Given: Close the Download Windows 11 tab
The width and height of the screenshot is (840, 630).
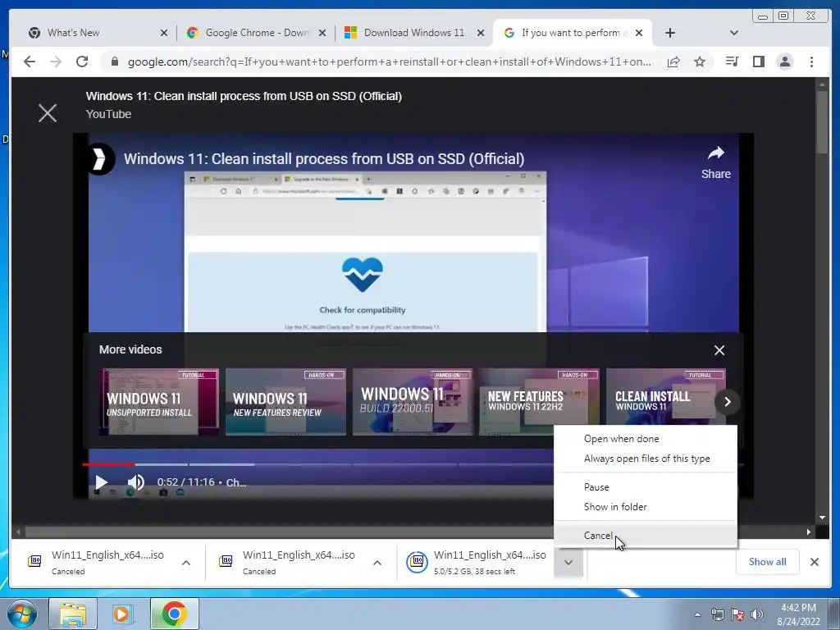Looking at the screenshot, I should pos(481,33).
